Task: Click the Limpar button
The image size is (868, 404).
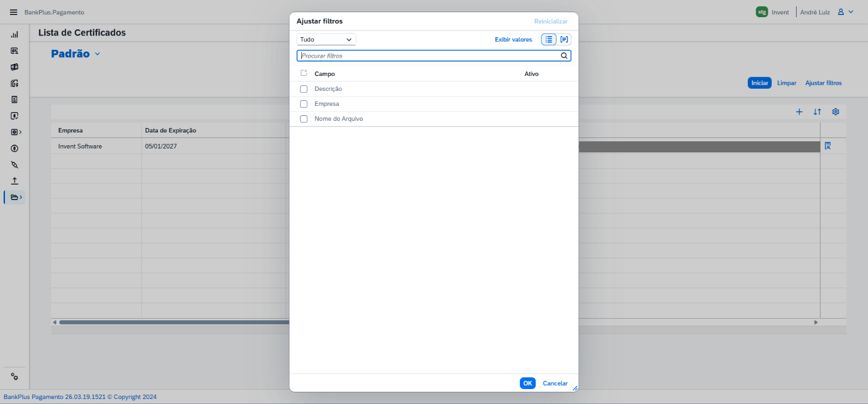Action: click(x=787, y=83)
